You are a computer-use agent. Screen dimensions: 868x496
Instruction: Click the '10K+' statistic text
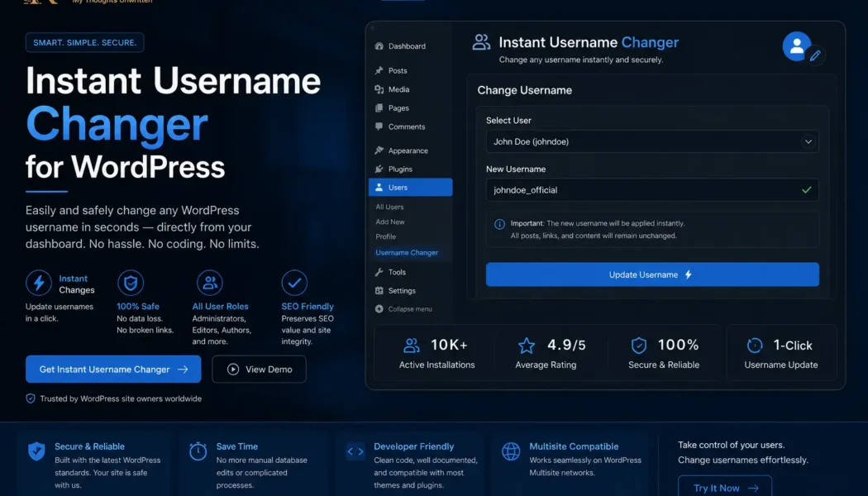point(449,345)
